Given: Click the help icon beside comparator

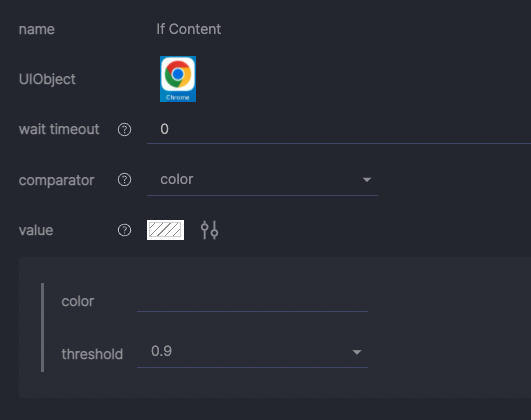Looking at the screenshot, I should (124, 180).
